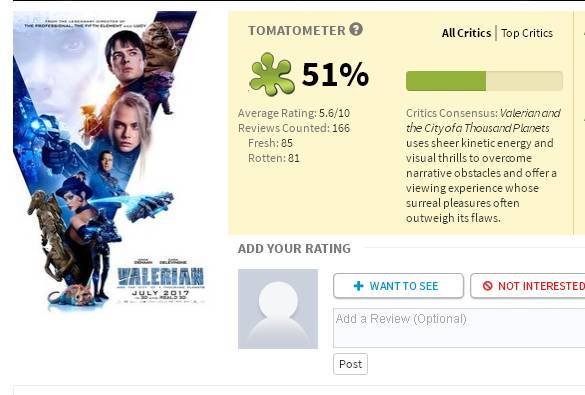
Task: Click the ADD YOUR RATING heading
Action: [x=294, y=248]
